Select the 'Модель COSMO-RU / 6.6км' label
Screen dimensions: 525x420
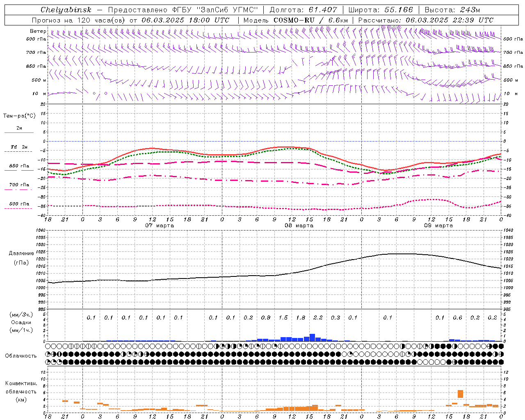pos(295,20)
